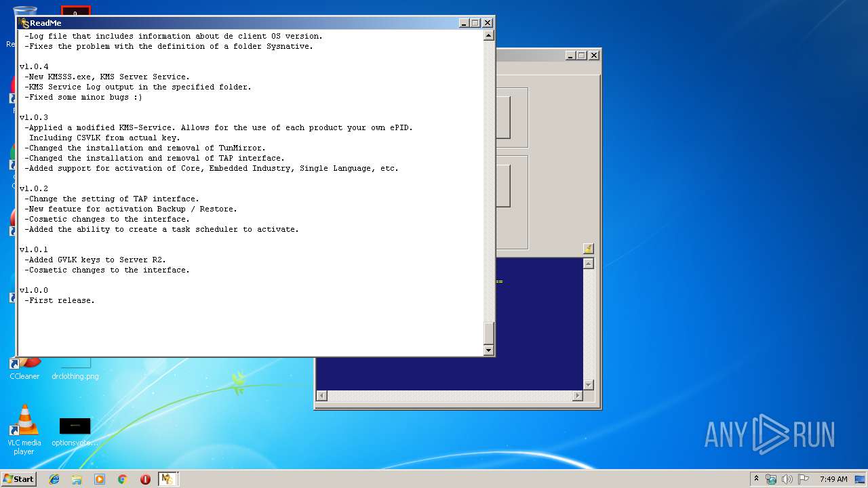The height and width of the screenshot is (488, 868).
Task: Click 'Fixes the problem with the definition' line
Action: [x=169, y=46]
